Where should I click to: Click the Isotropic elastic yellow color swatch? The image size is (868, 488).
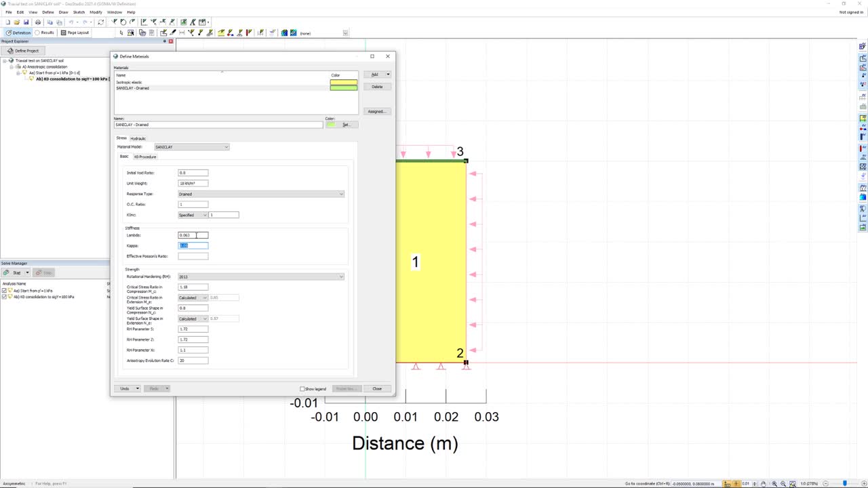[343, 82]
